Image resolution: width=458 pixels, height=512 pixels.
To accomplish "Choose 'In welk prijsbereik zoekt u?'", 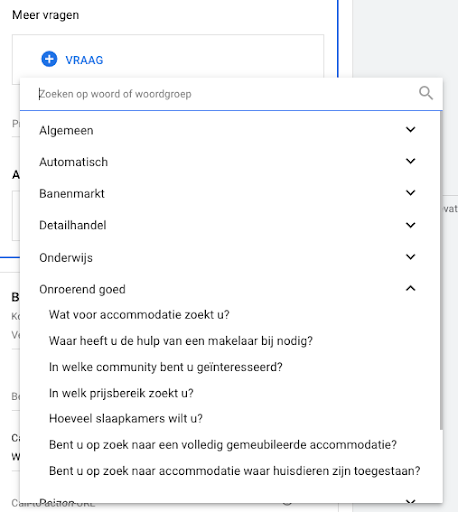I will click(x=121, y=393).
